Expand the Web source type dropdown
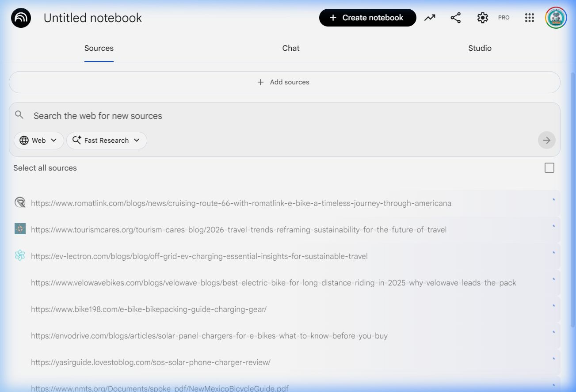This screenshot has width=576, height=392. (x=39, y=140)
